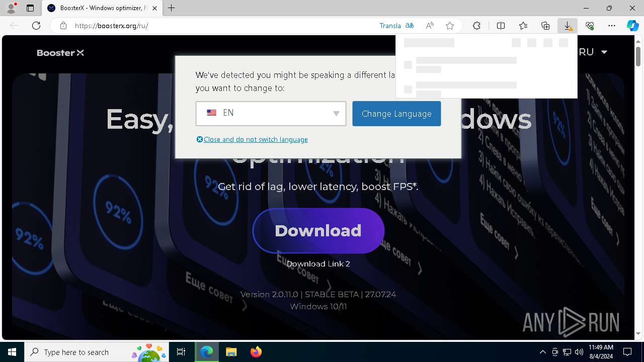
Task: Open the tab actions menu icon
Action: (30, 8)
